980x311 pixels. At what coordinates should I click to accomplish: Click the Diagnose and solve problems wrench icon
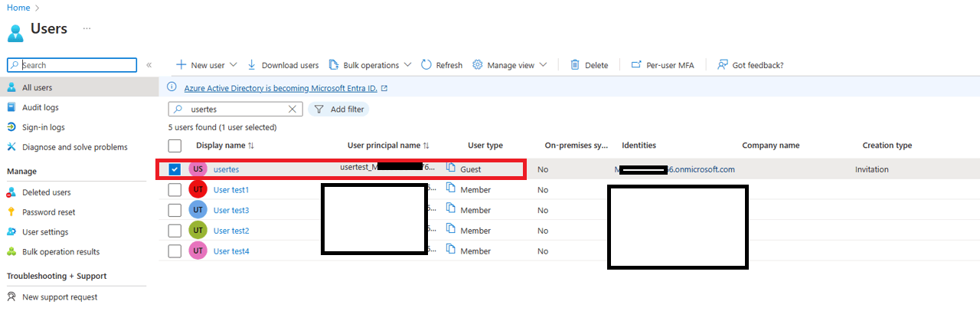[x=11, y=147]
